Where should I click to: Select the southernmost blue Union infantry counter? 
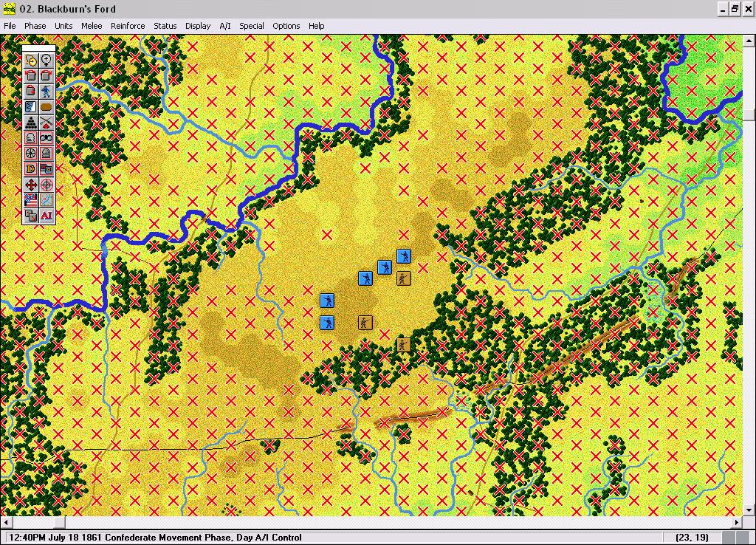pyautogui.click(x=327, y=323)
